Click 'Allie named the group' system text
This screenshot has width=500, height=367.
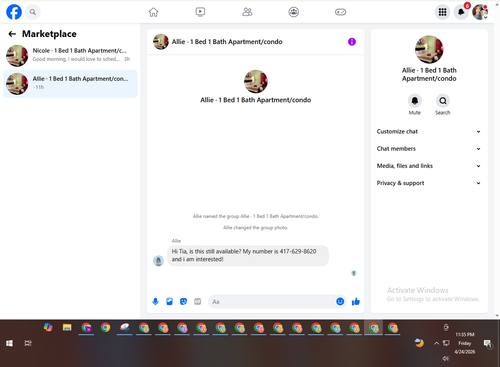(256, 216)
